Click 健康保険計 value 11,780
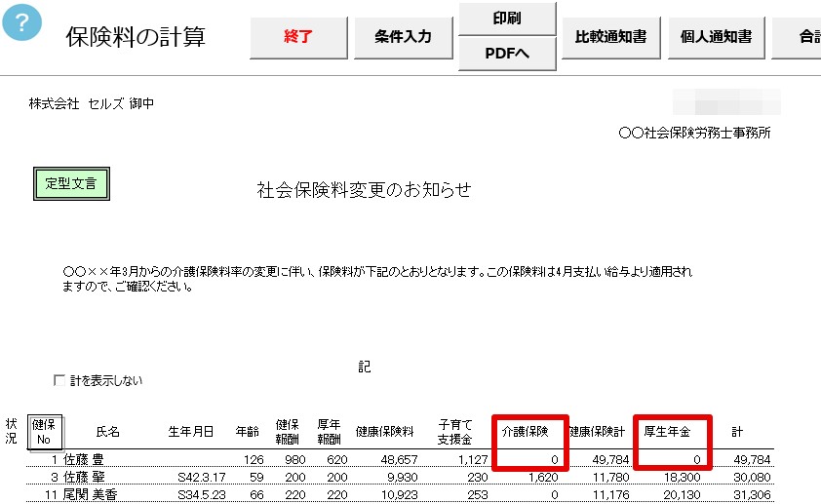This screenshot has height=504, width=821. click(x=611, y=478)
